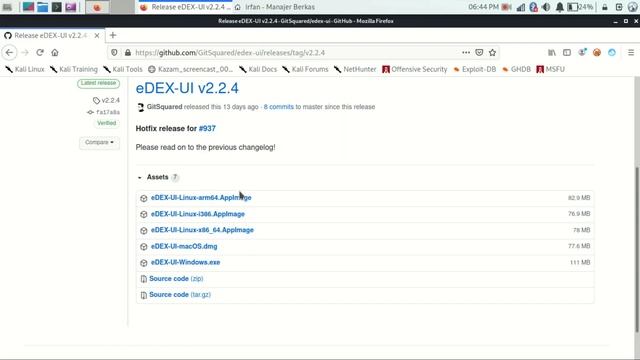Screen dimensions: 640x360
Task: Open page actions three-dot menu
Action: click(x=466, y=53)
